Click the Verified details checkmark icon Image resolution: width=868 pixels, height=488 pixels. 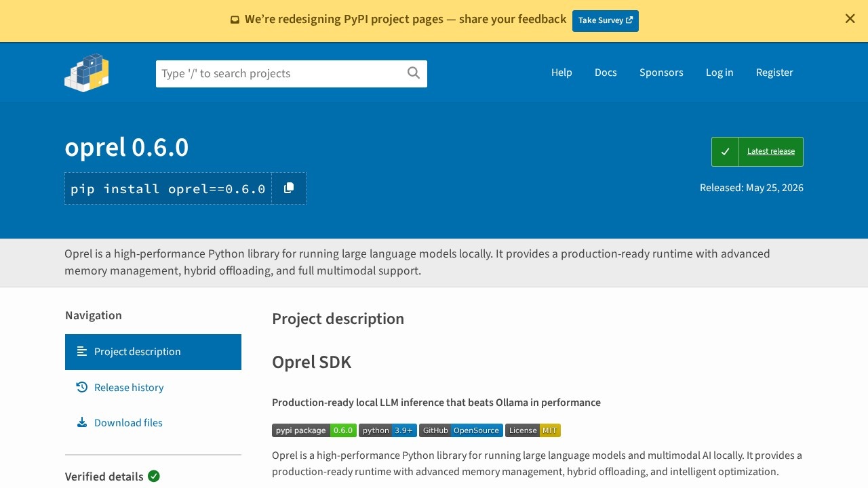(x=154, y=476)
